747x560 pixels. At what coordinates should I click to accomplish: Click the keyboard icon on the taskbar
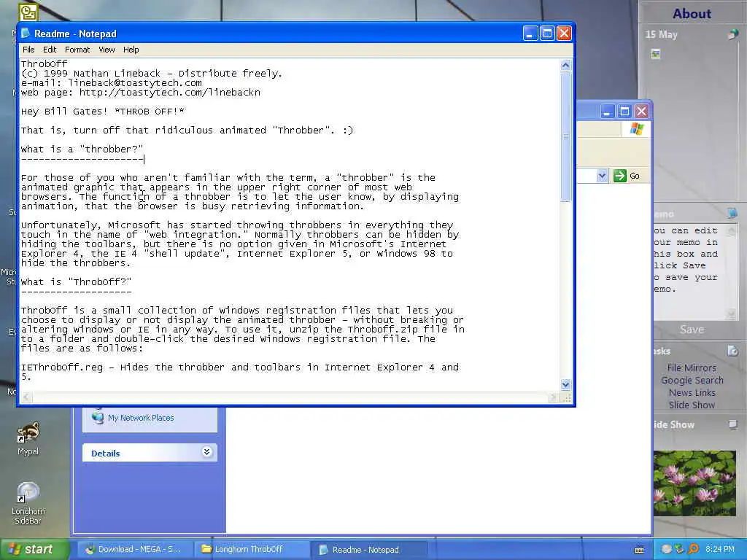pos(639,550)
